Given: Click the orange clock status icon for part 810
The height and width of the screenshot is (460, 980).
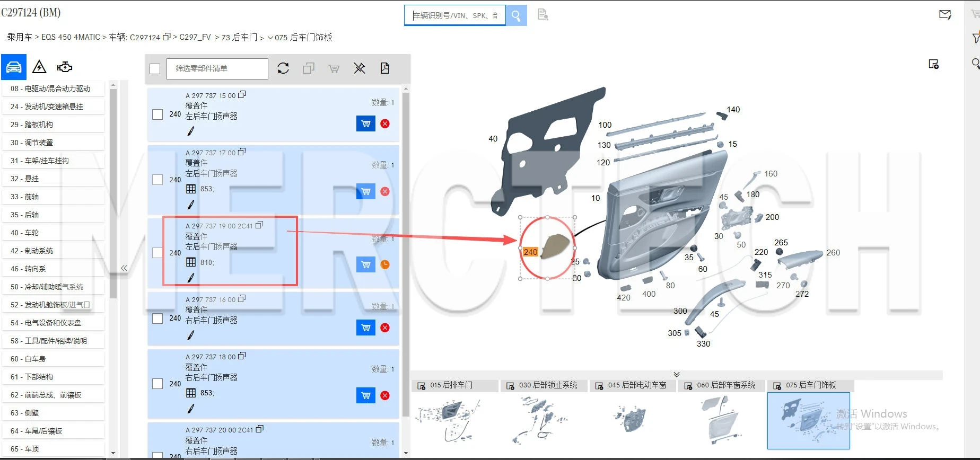Looking at the screenshot, I should 385,264.
